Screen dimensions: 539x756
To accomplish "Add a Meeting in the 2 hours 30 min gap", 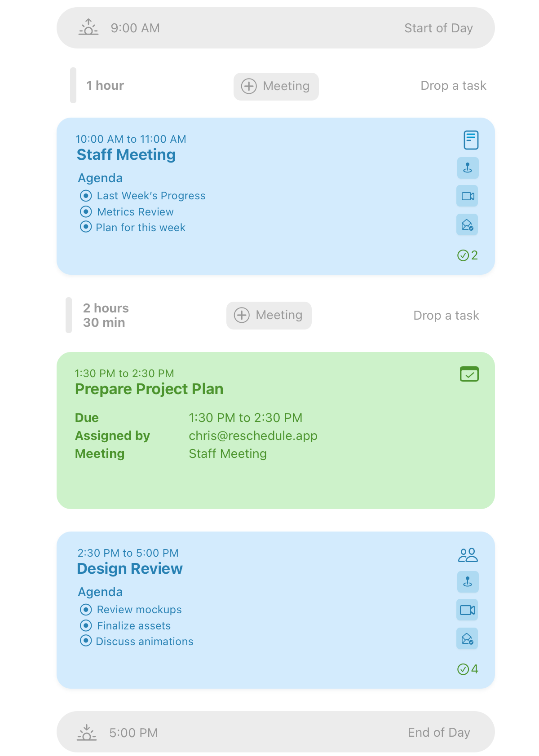I will [269, 315].
